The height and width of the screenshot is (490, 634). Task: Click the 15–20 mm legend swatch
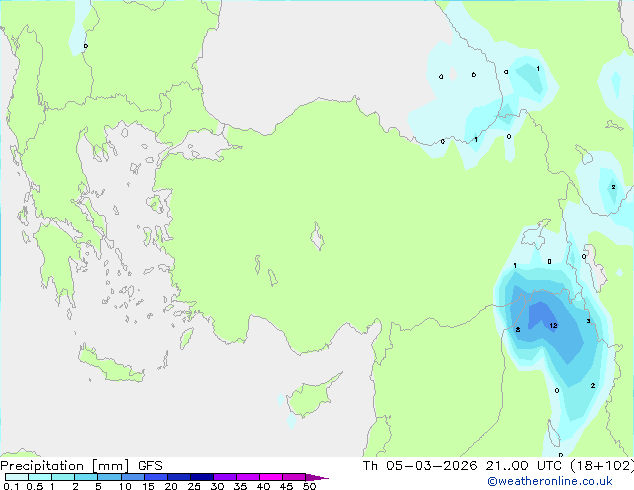click(x=155, y=477)
